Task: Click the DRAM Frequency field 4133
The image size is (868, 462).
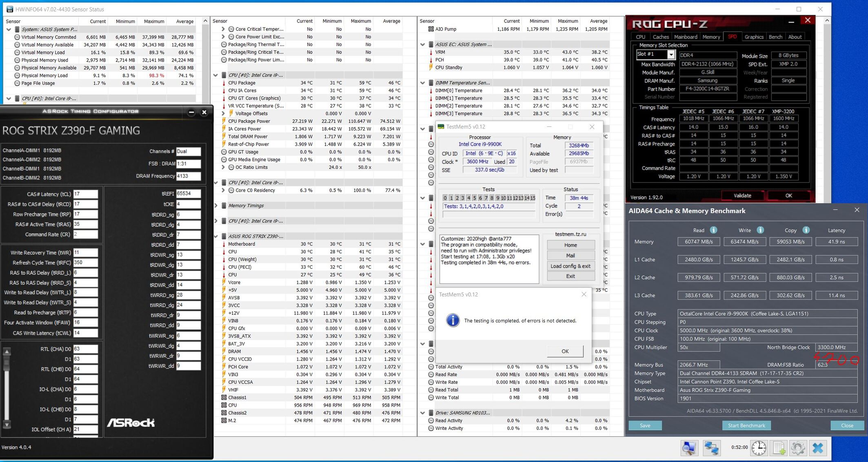Action: 188,176
